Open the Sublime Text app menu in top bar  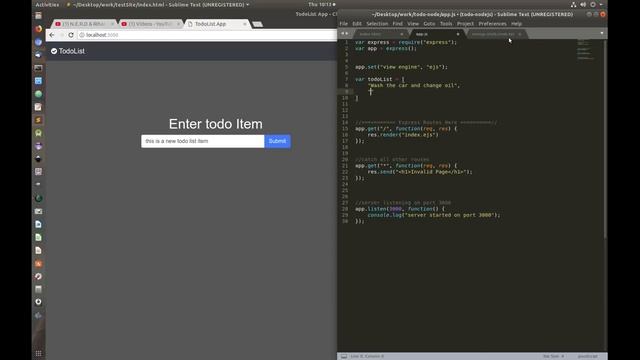(x=158, y=4)
